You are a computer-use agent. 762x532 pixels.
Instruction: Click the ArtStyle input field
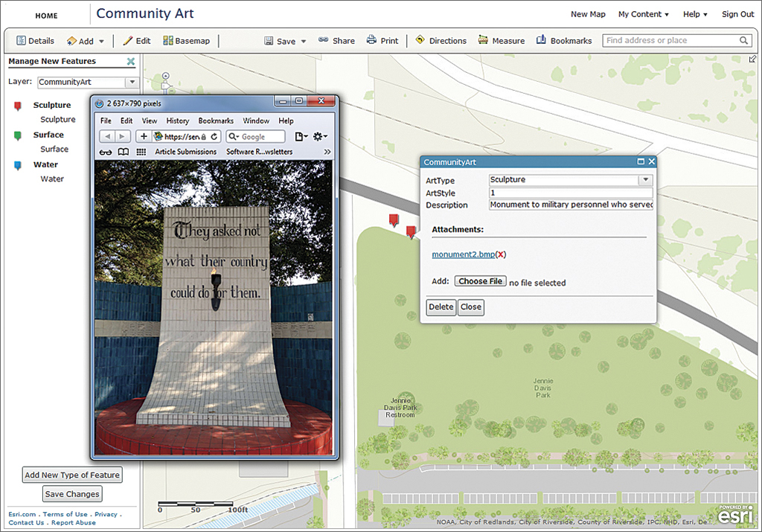click(x=571, y=193)
